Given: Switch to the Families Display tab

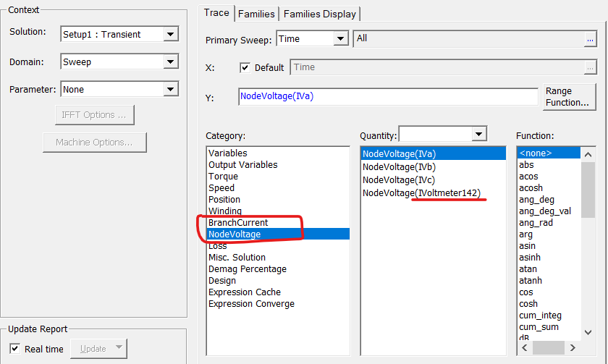Looking at the screenshot, I should click(x=320, y=14).
